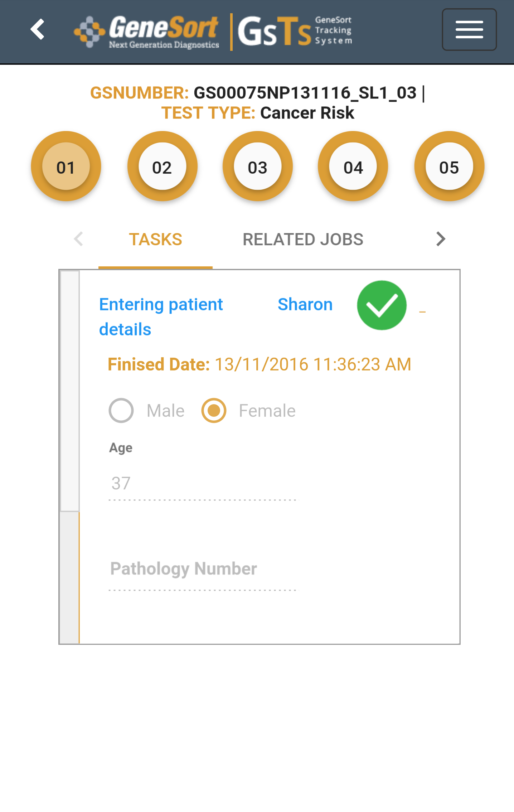Image resolution: width=514 pixels, height=812 pixels.
Task: Show next tabs with right chevron
Action: tap(441, 239)
